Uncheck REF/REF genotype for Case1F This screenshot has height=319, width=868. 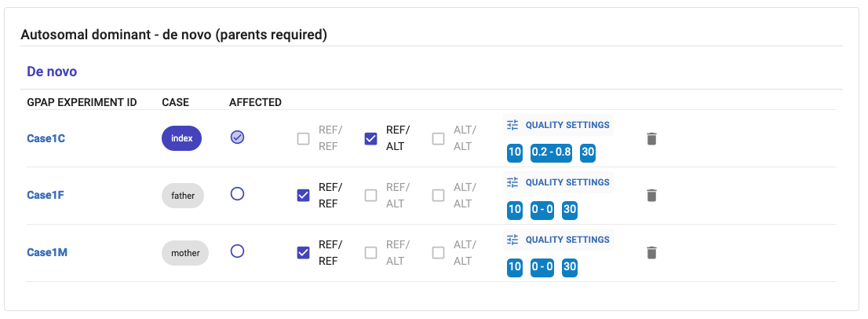click(x=304, y=196)
